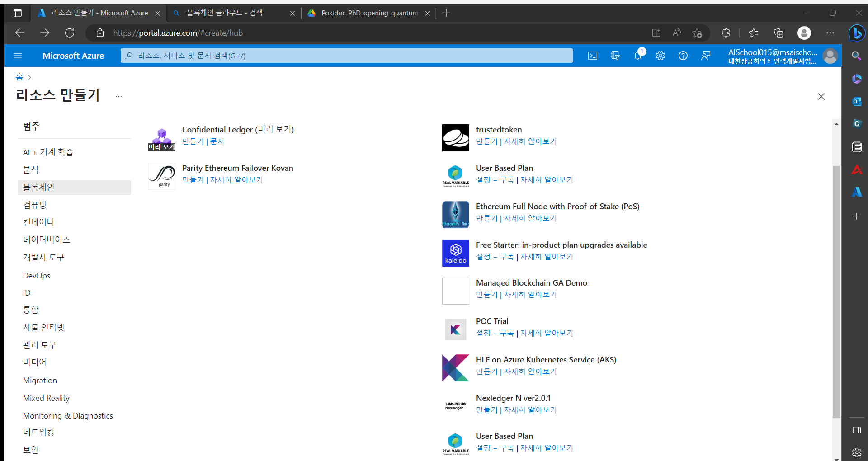
Task: Click 문서 link under Confidential Ledger
Action: point(217,141)
